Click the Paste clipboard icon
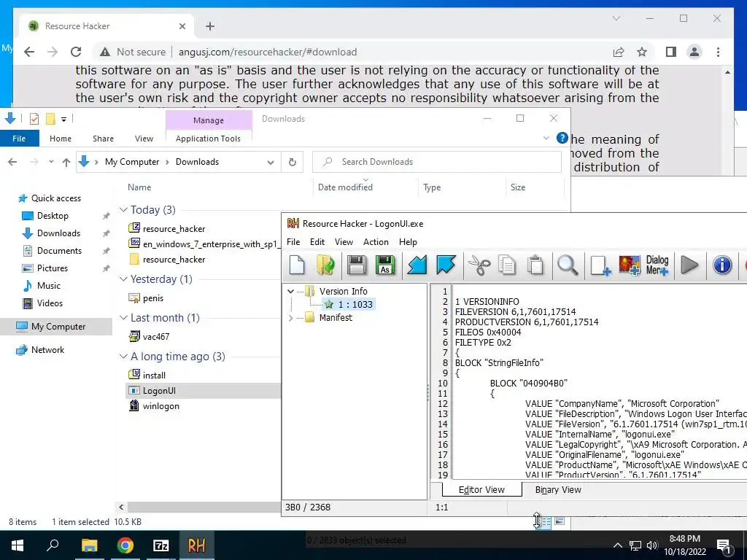 (535, 265)
